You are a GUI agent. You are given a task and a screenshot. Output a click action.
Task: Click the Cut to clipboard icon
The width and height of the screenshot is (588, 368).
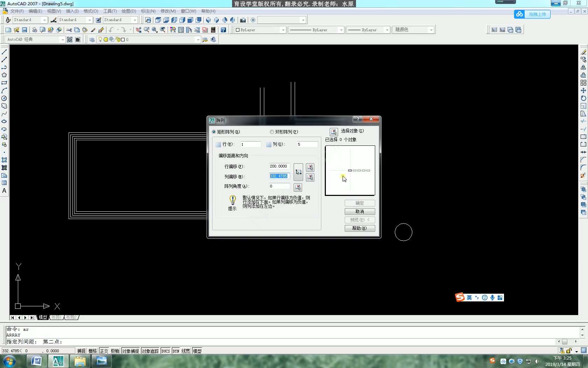[x=69, y=30]
